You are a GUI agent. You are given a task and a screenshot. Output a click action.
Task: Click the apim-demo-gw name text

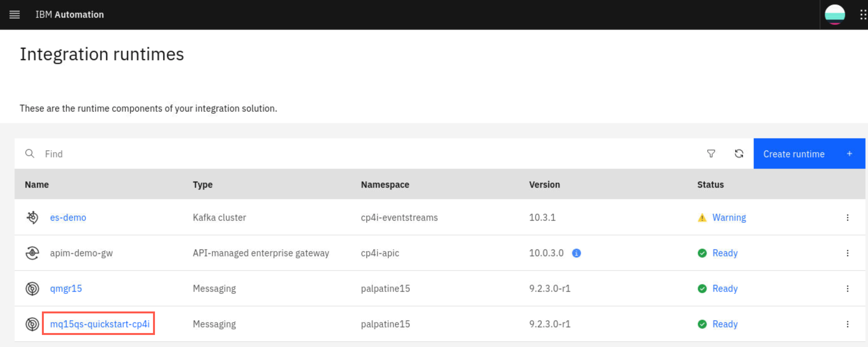(x=82, y=253)
